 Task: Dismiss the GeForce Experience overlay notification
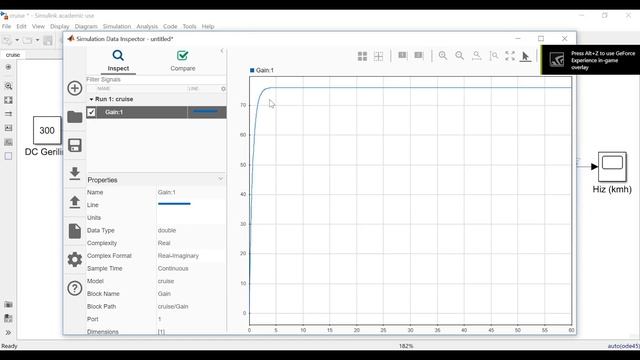click(590, 60)
